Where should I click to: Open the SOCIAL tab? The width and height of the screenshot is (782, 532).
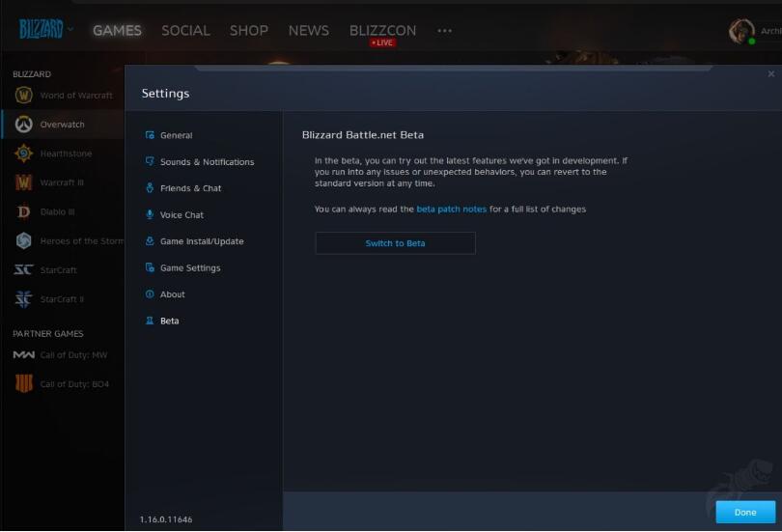pos(185,31)
